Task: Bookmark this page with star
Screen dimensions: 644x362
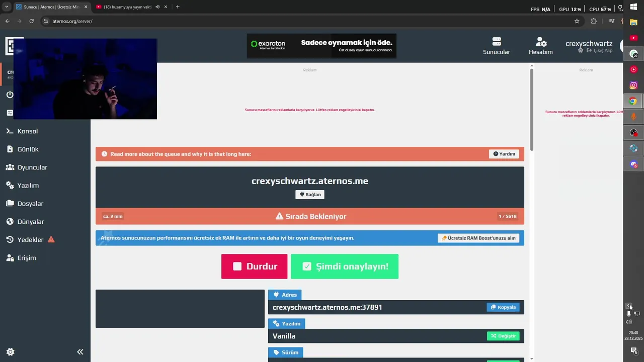Action: click(577, 21)
